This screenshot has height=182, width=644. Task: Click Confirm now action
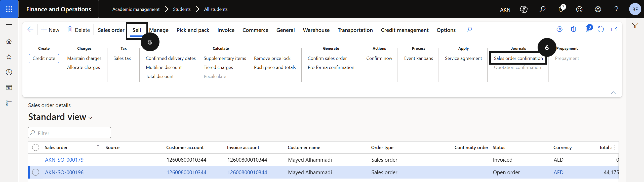tap(379, 58)
